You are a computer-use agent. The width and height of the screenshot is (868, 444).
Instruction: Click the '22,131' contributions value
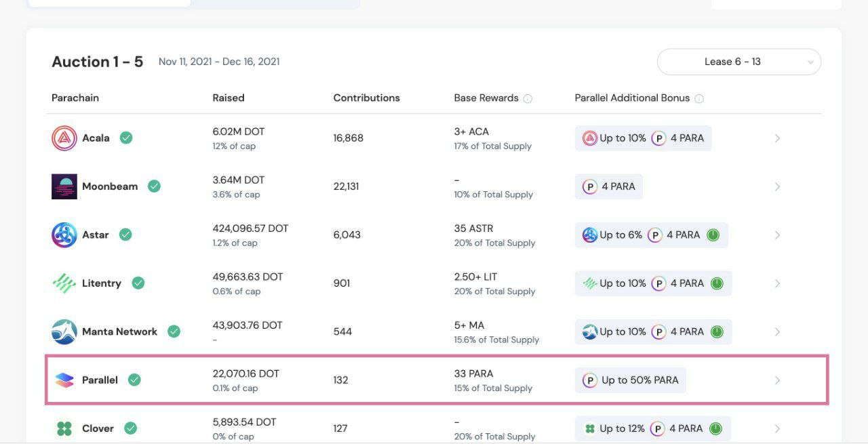pos(346,186)
